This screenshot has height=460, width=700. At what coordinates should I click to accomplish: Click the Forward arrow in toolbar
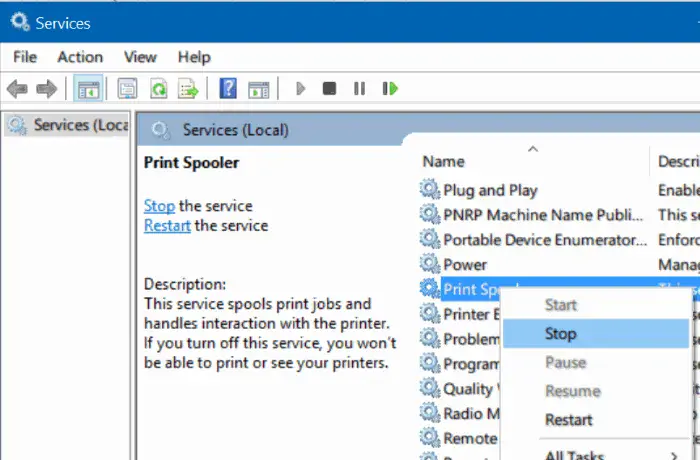[x=46, y=89]
